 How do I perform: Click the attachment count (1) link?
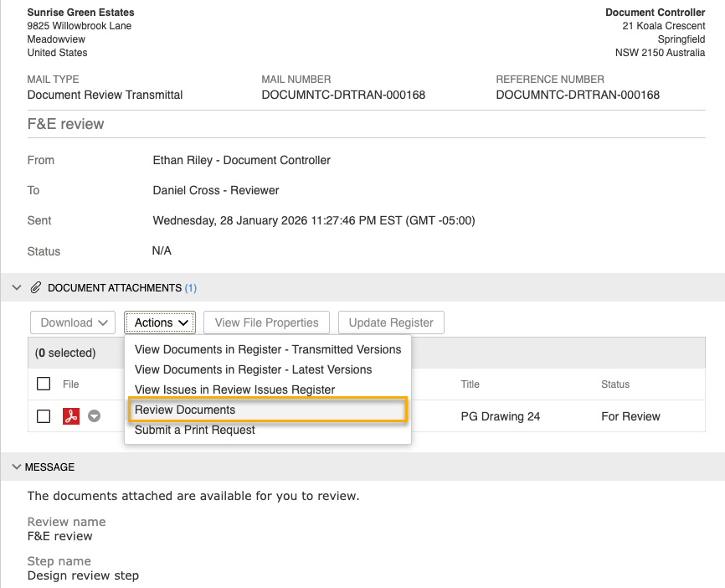click(191, 288)
